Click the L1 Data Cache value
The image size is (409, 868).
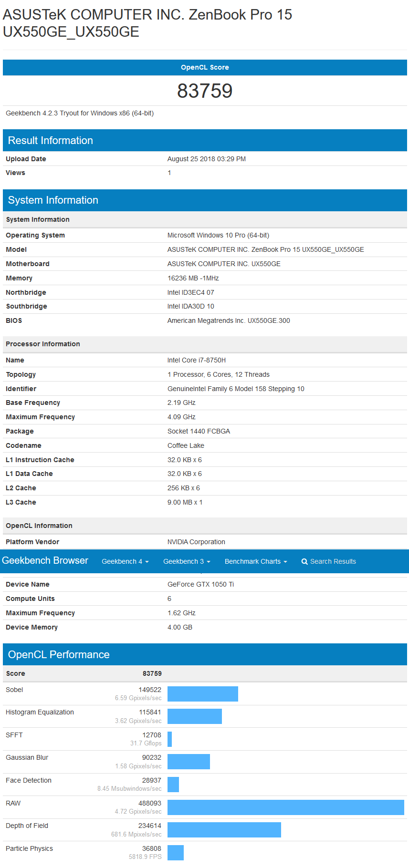point(185,474)
